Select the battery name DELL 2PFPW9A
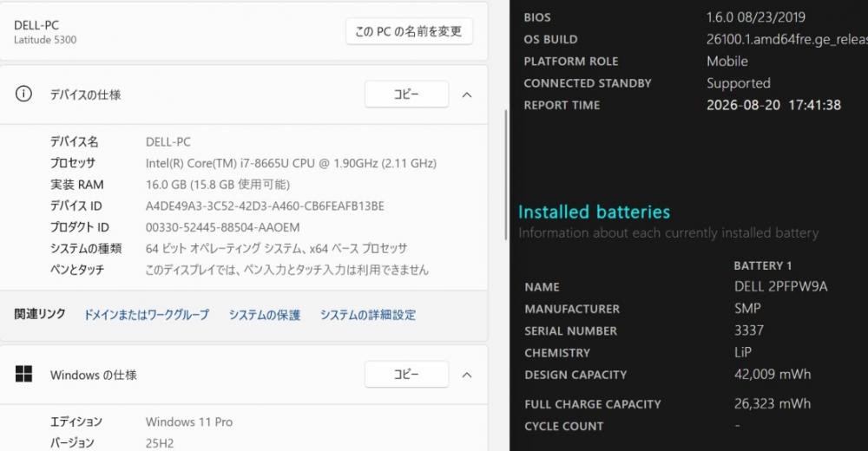Image resolution: width=868 pixels, height=451 pixels. 780,287
